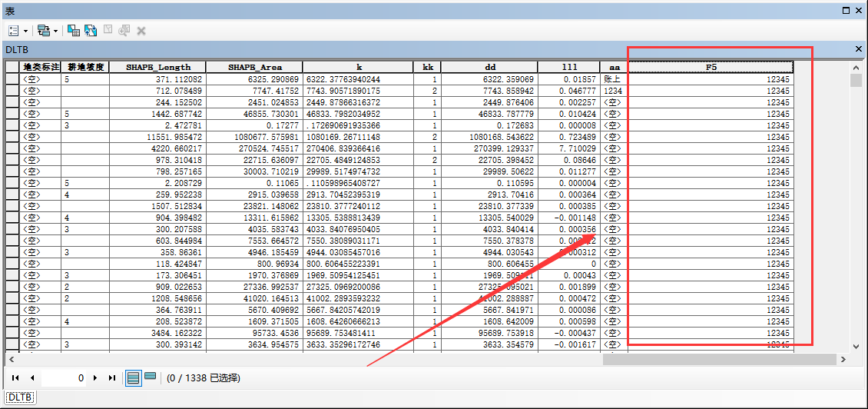This screenshot has height=409, width=868.
Task: Open the Related Tables icon
Action: tap(44, 31)
